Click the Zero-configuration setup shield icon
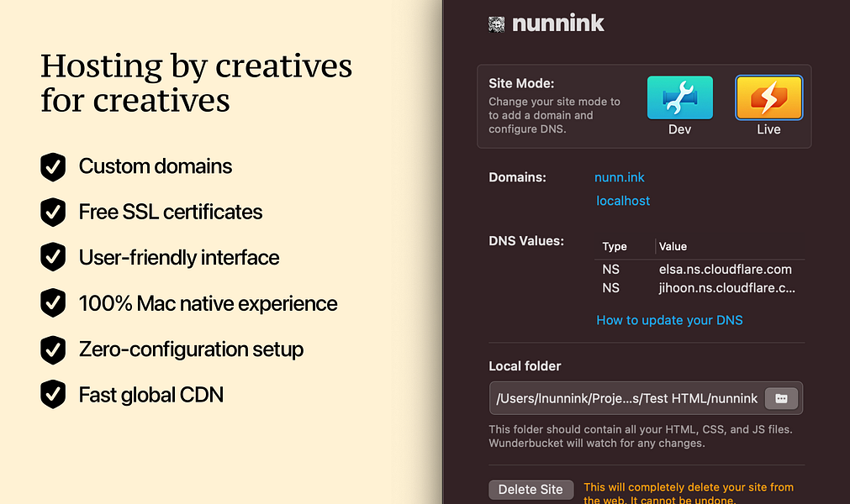 pyautogui.click(x=53, y=349)
